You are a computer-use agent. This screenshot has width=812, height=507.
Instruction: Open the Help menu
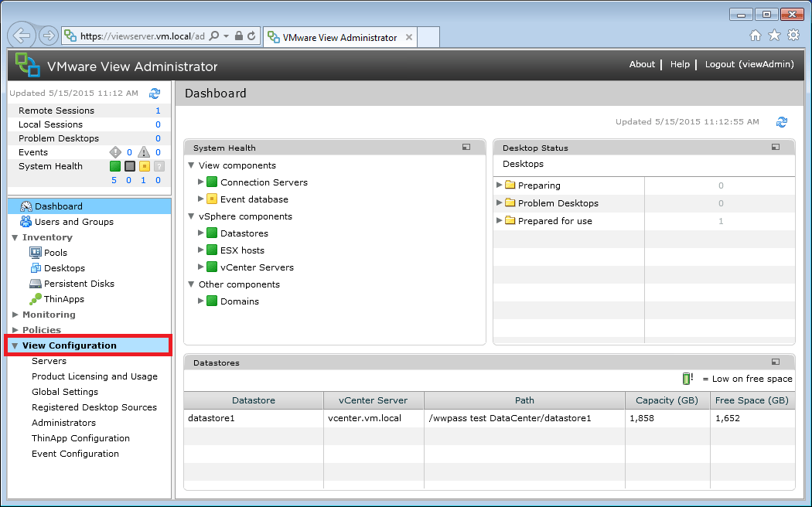[680, 64]
